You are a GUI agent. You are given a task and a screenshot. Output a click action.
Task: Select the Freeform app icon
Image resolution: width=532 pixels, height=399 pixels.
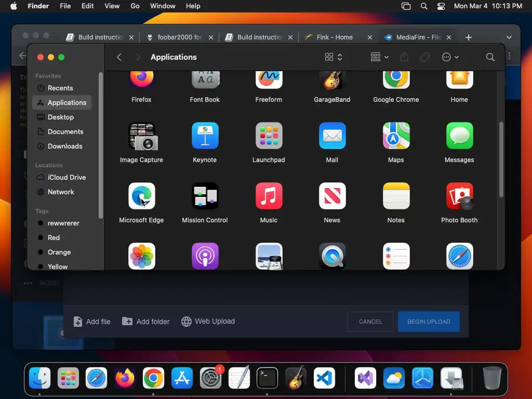click(269, 80)
